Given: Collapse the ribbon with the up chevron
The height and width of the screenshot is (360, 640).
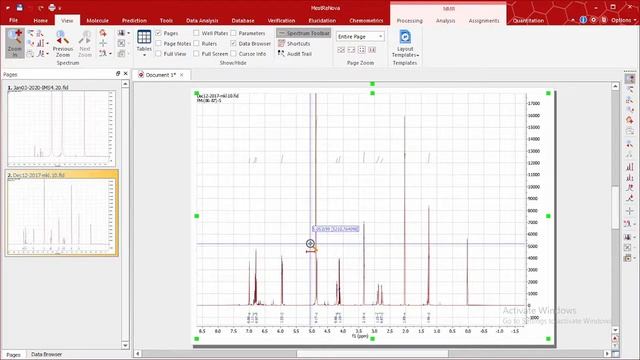Looking at the screenshot, I should 573,20.
